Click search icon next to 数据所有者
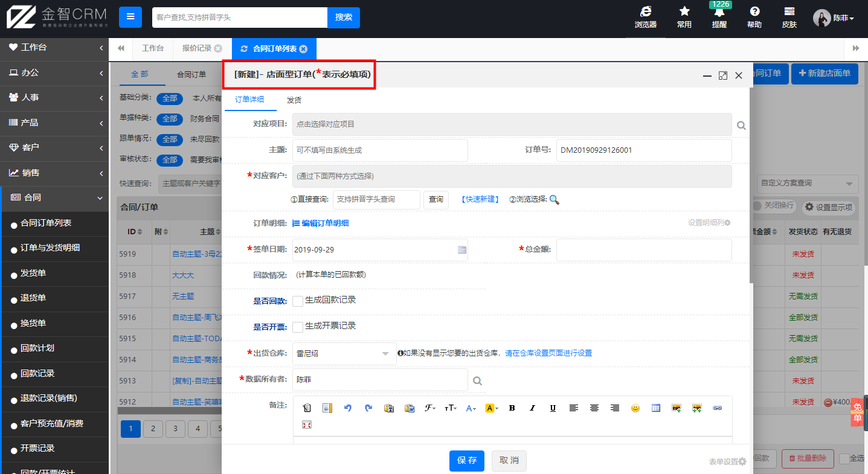The height and width of the screenshot is (474, 868). click(x=477, y=381)
